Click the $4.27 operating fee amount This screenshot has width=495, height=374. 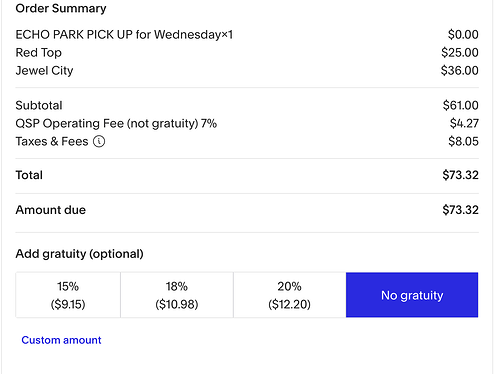464,123
